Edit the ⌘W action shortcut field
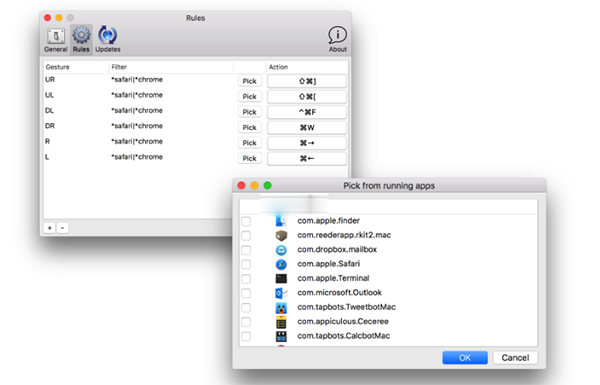600x385 pixels. tap(307, 127)
